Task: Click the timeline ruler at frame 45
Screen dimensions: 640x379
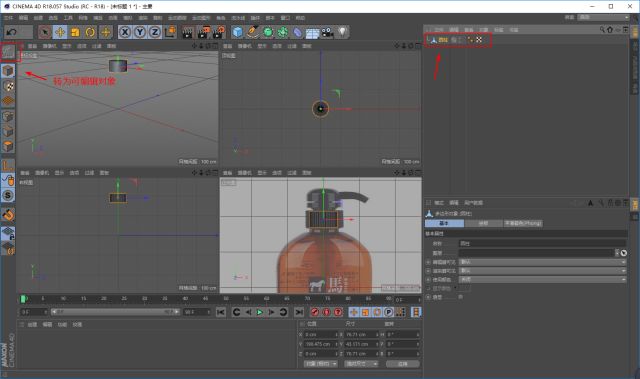Action: point(205,299)
